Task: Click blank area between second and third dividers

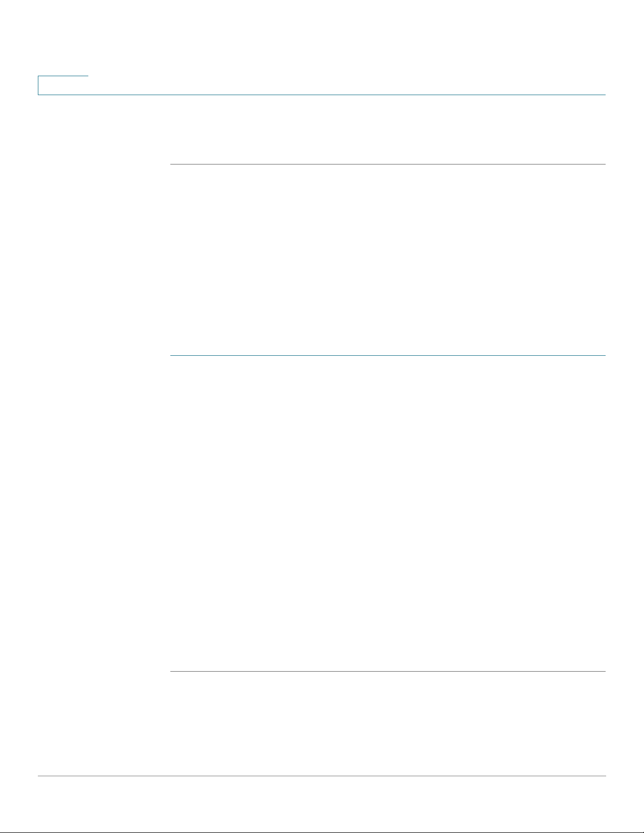Action: [x=388, y=513]
